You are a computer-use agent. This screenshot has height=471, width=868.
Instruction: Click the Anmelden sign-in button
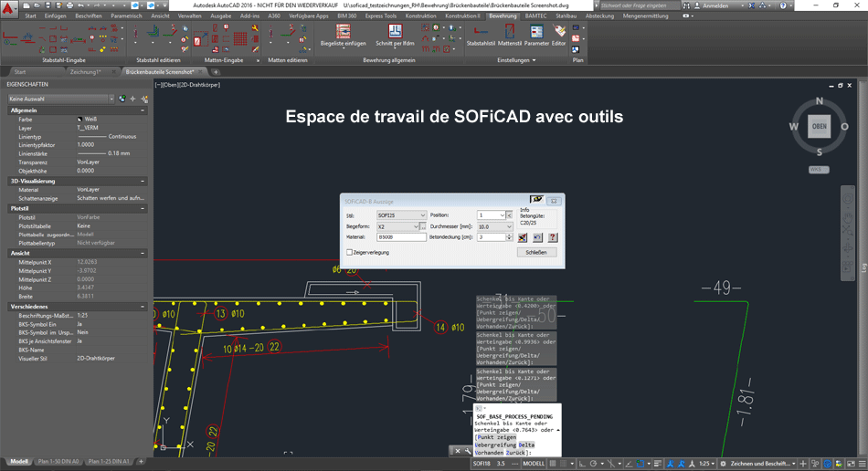[715, 5]
